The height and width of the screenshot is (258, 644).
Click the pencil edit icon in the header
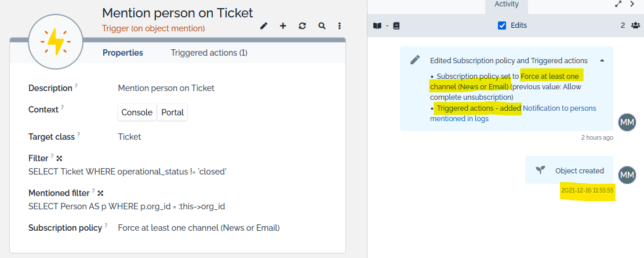[x=264, y=26]
